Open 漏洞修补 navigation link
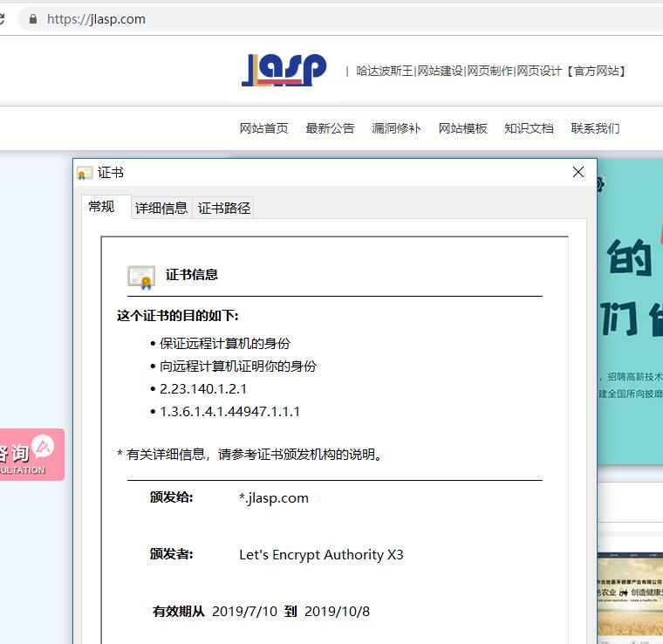The image size is (663, 644). click(x=396, y=128)
